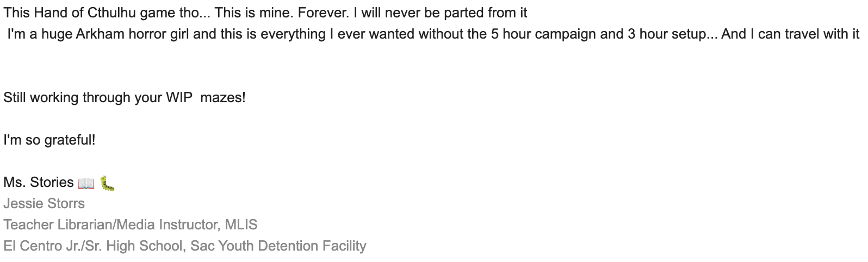The height and width of the screenshot is (262, 868).
Task: Click the 'Ms. Stories' signature text
Action: point(38,183)
